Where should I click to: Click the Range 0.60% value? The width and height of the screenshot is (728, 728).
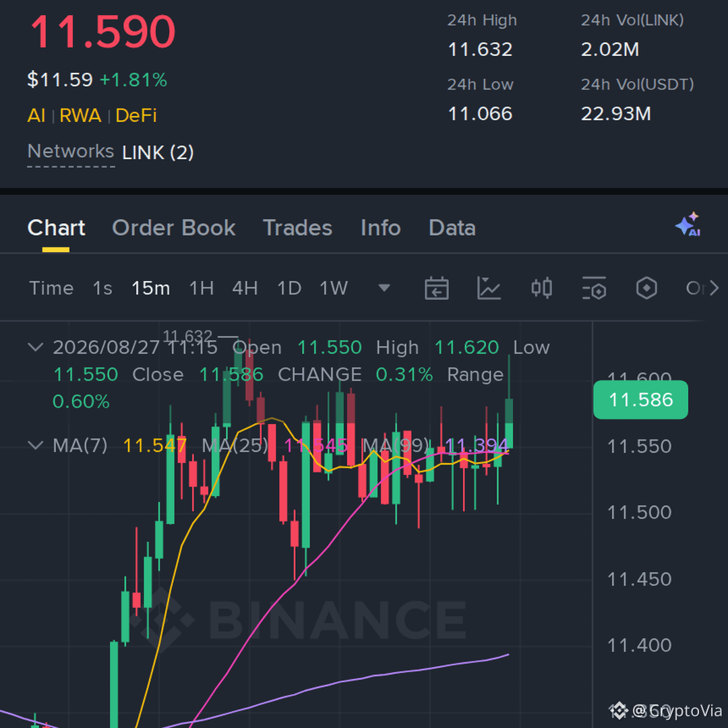81,402
